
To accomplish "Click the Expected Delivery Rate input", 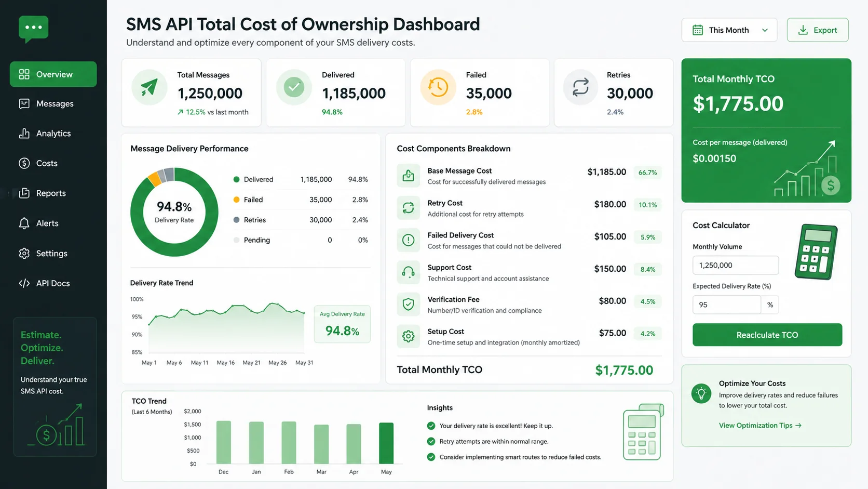I will pos(727,305).
